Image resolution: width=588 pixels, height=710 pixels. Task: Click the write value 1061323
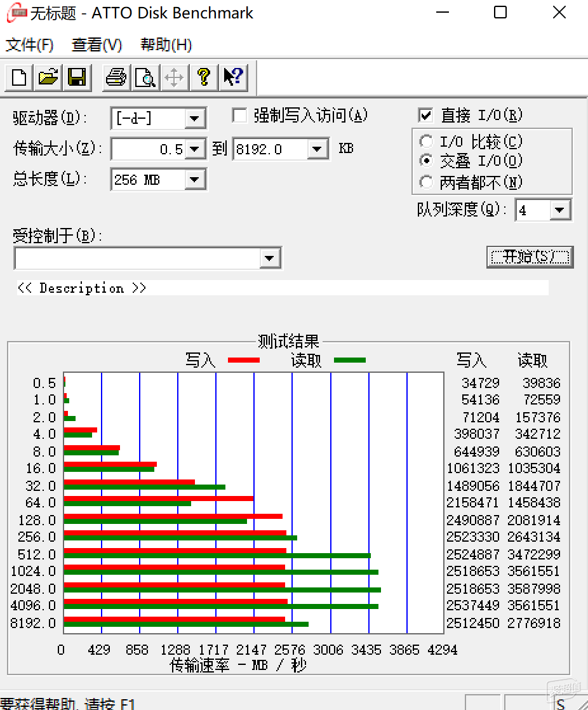(473, 468)
